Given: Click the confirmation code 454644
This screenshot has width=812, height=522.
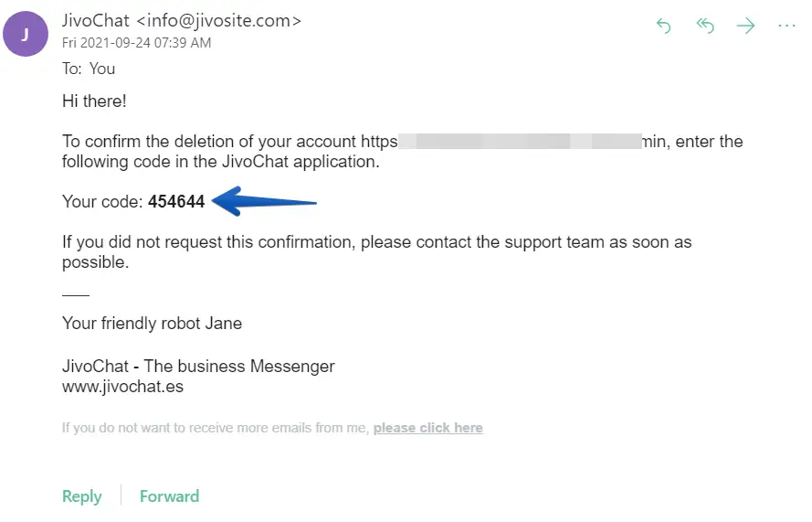Looking at the screenshot, I should [x=176, y=202].
